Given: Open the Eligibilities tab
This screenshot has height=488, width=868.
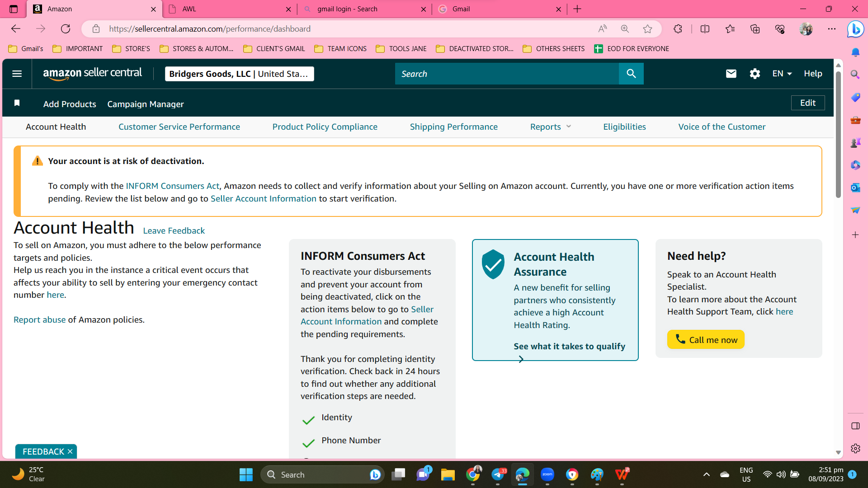Looking at the screenshot, I should pyautogui.click(x=624, y=127).
